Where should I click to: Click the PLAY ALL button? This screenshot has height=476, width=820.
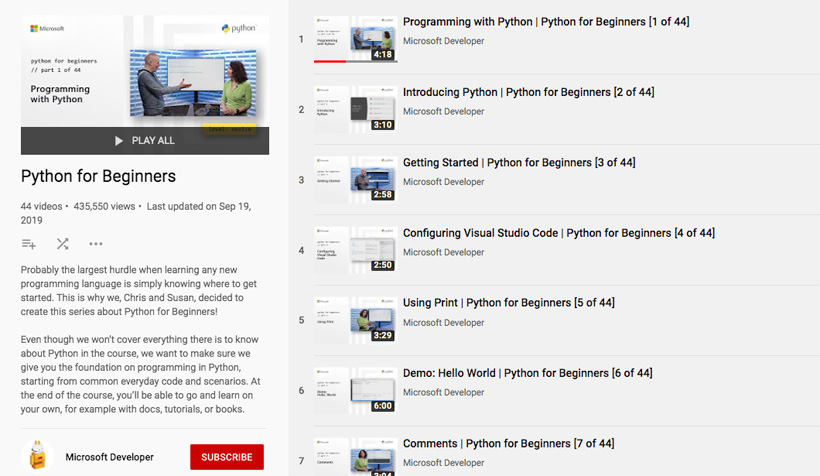click(145, 141)
